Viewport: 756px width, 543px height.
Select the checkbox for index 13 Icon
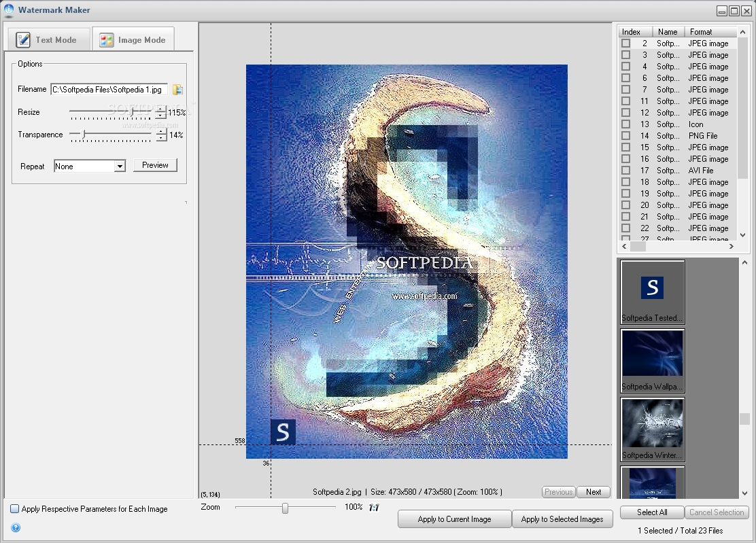pyautogui.click(x=626, y=124)
